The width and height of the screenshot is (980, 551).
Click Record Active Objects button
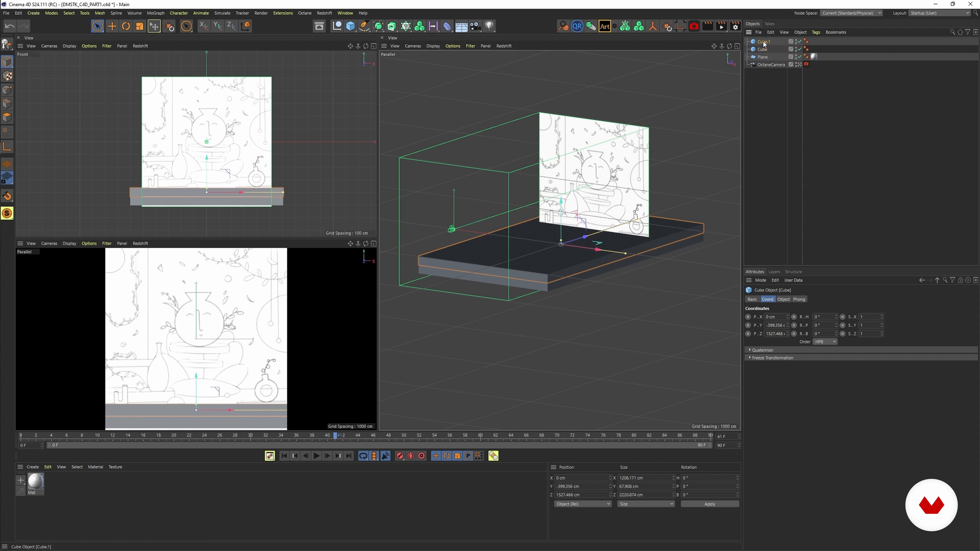coord(400,456)
